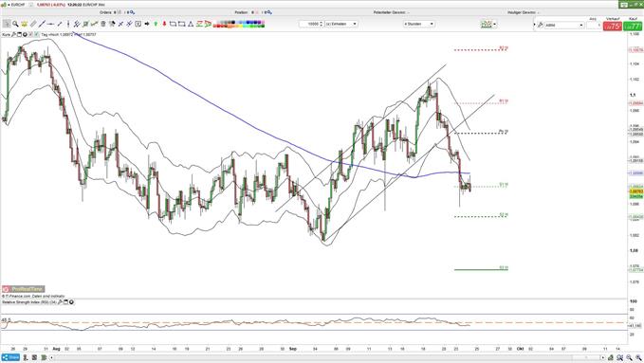Select the magnifier zoom tool in toolbar
Image resolution: width=644 pixels, height=363 pixels.
tap(15, 24)
